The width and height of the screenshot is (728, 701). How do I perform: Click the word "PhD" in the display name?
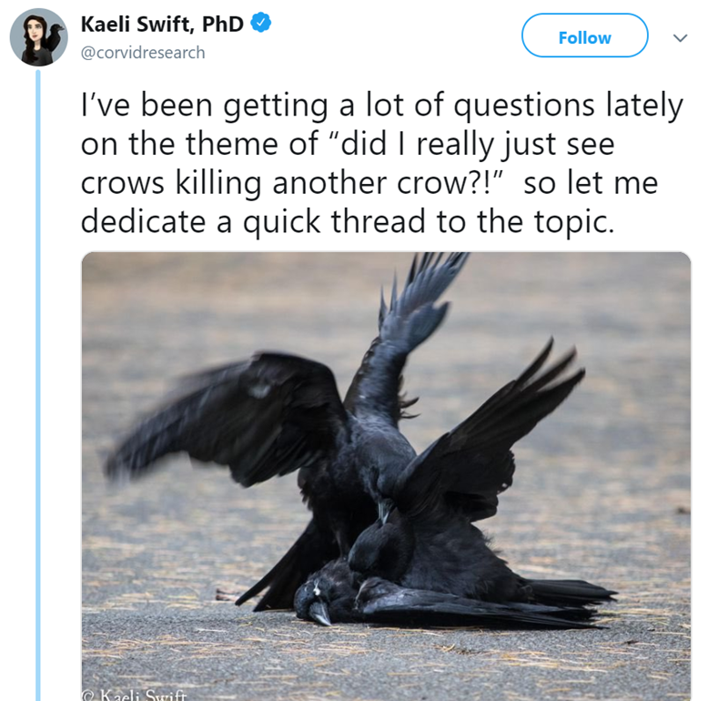point(222,24)
